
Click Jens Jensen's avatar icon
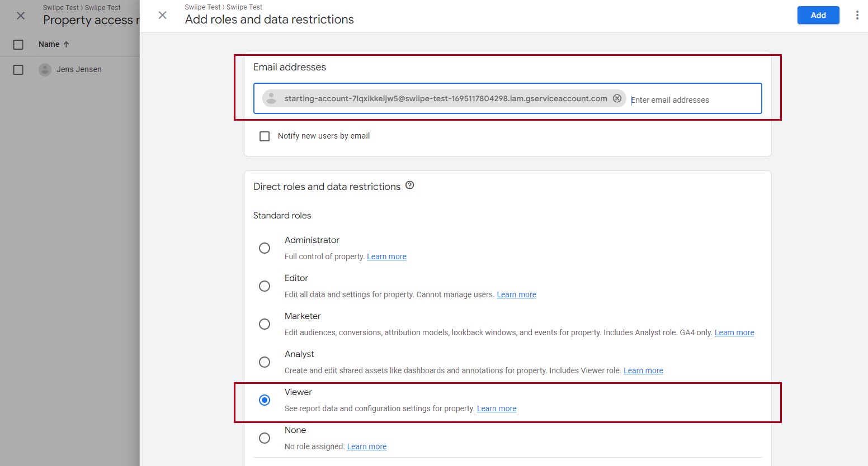pos(45,69)
